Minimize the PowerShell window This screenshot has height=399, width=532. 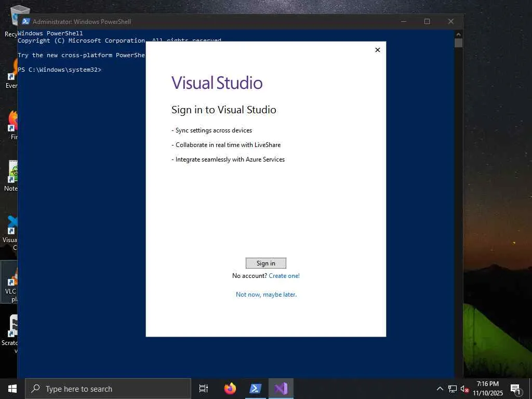coord(403,21)
